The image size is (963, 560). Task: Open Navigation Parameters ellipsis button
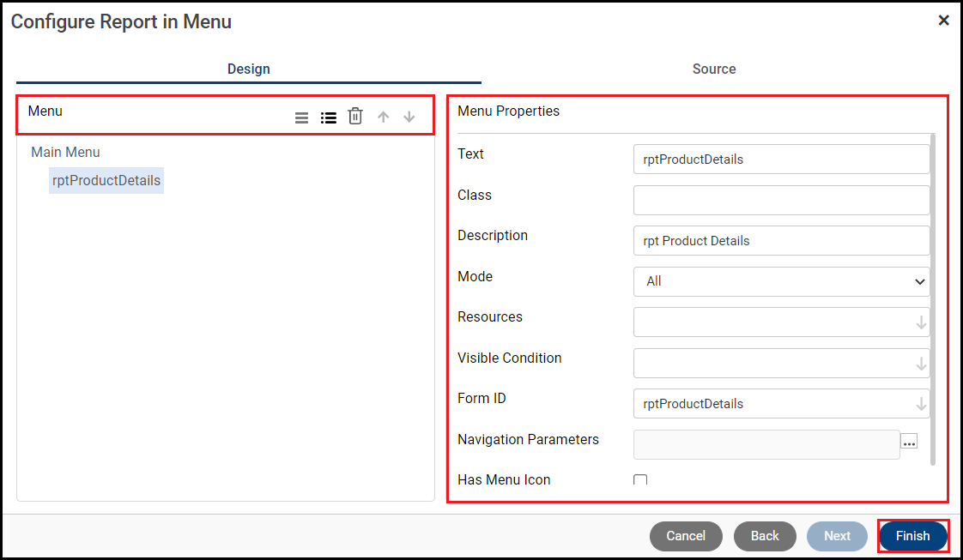[x=909, y=441]
